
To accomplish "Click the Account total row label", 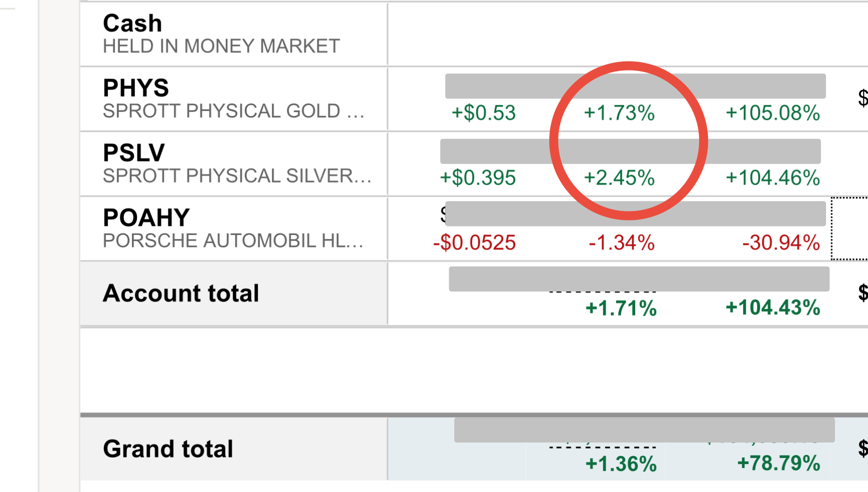I will (181, 293).
